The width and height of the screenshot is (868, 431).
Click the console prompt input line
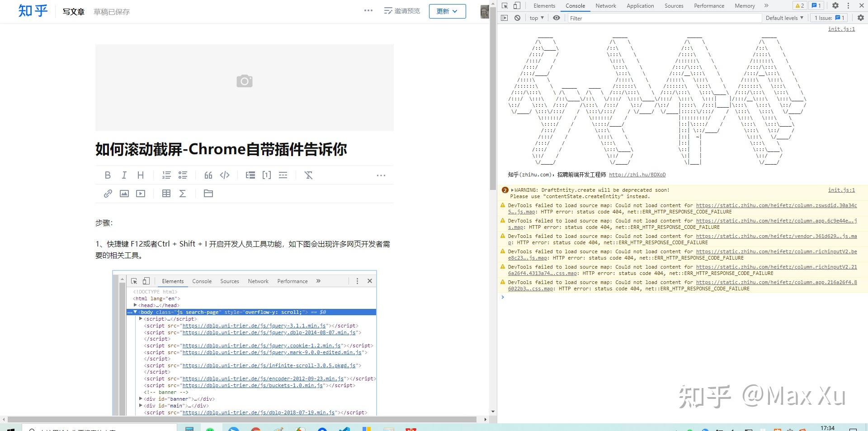tap(683, 297)
